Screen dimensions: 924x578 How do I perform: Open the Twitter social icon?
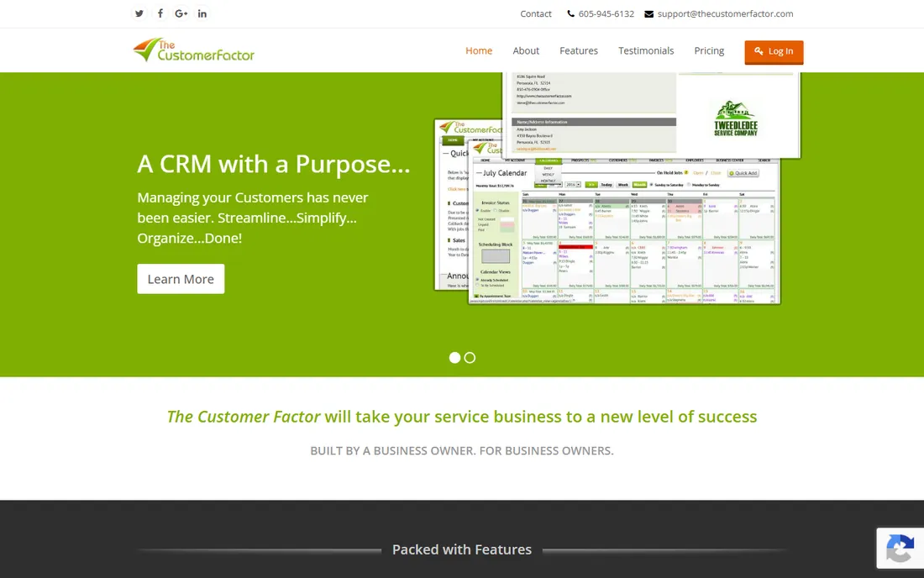[139, 13]
